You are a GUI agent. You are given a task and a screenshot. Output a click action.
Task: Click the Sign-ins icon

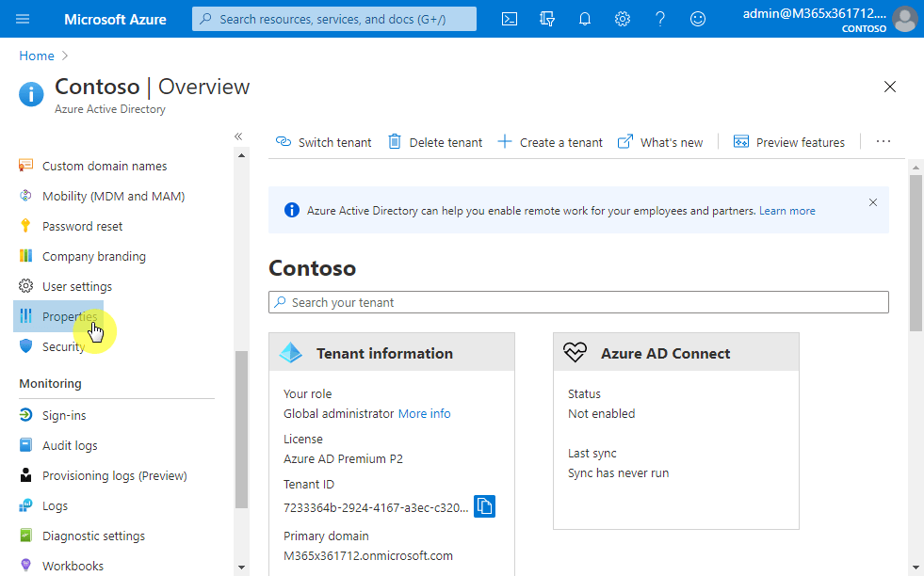tap(25, 415)
